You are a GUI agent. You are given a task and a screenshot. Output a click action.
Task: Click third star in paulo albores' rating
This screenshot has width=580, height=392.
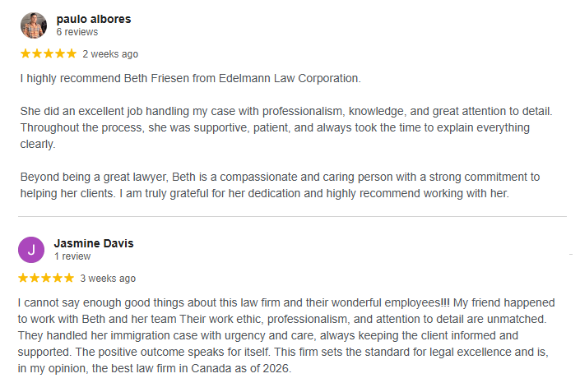[48, 54]
